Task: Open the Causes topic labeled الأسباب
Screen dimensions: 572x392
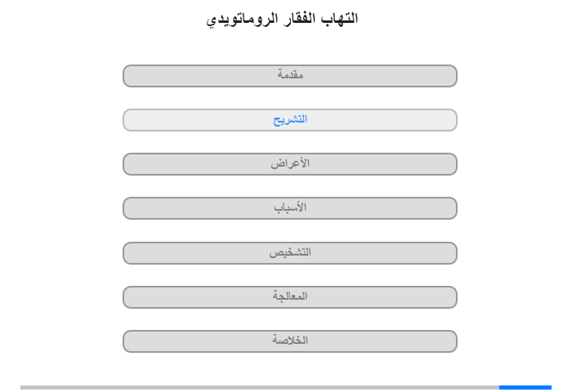Action: tap(290, 208)
